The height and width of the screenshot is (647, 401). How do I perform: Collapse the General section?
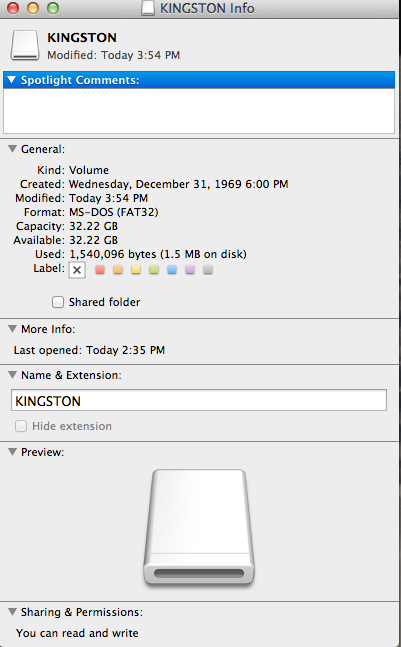12,149
